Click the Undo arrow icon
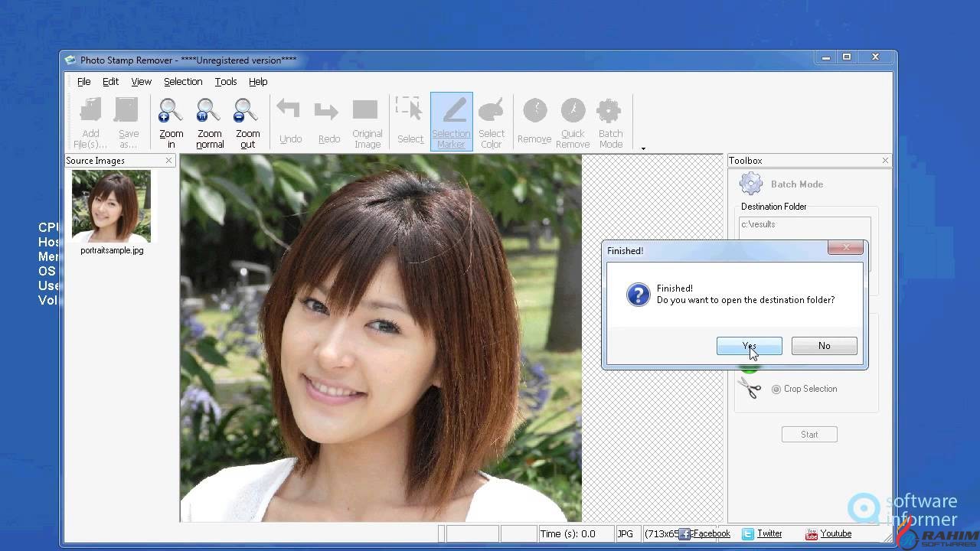The width and height of the screenshot is (980, 551). pyautogui.click(x=289, y=109)
